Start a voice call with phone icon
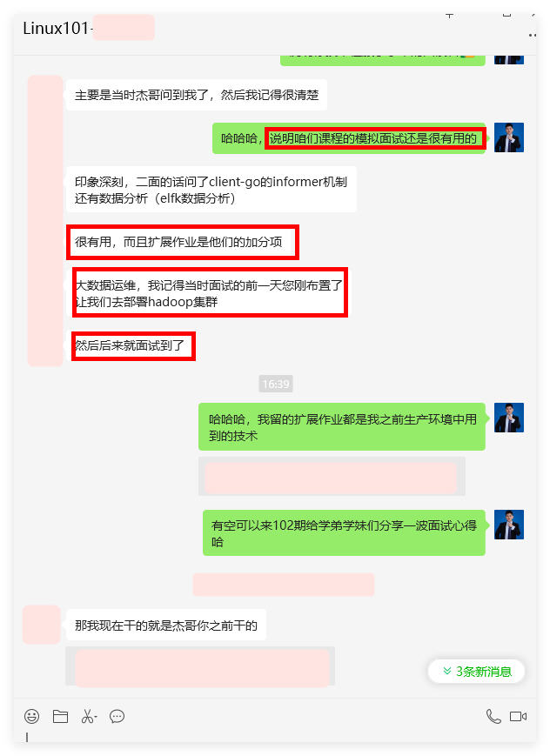The width and height of the screenshot is (550, 756). tap(493, 716)
